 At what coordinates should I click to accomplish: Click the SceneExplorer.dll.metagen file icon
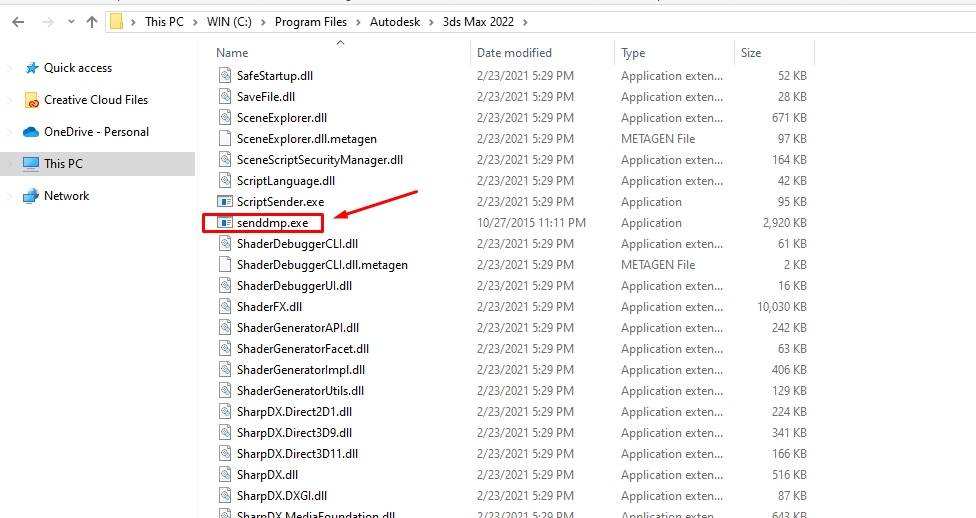tap(225, 139)
